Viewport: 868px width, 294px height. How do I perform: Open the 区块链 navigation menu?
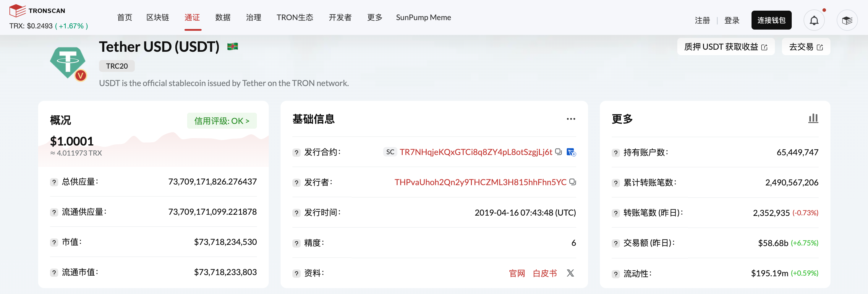(x=157, y=17)
